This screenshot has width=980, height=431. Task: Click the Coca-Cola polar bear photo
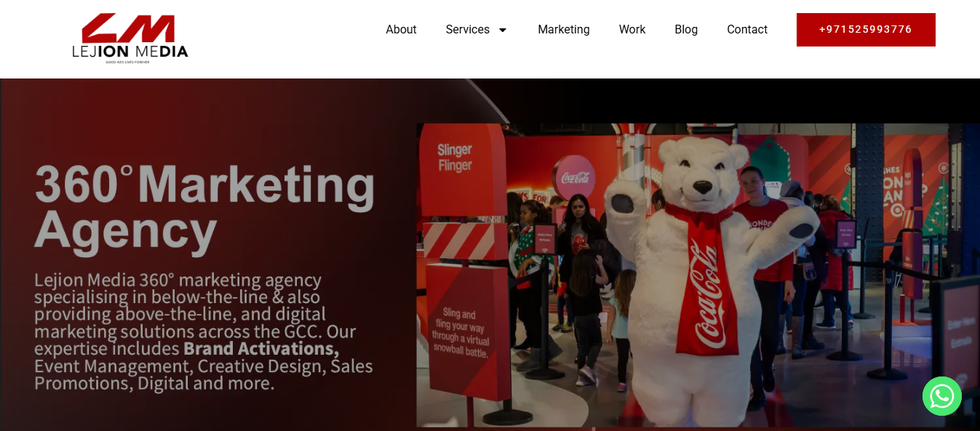click(x=698, y=275)
